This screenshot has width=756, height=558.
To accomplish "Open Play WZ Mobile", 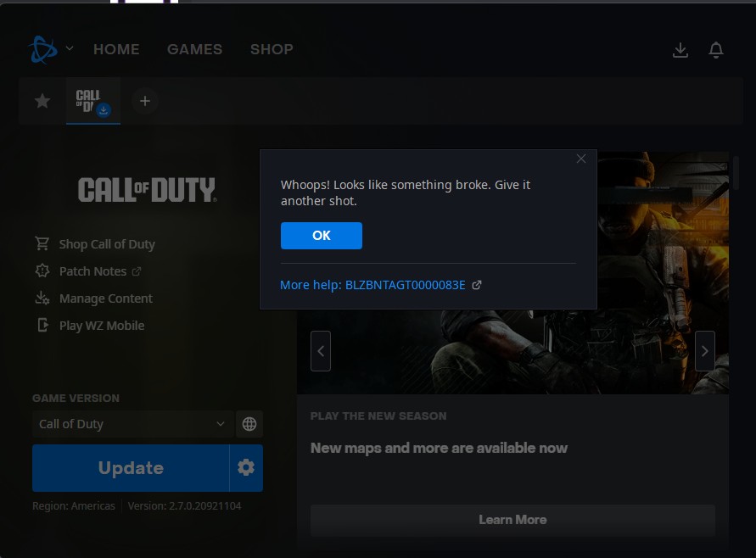I will tap(102, 326).
